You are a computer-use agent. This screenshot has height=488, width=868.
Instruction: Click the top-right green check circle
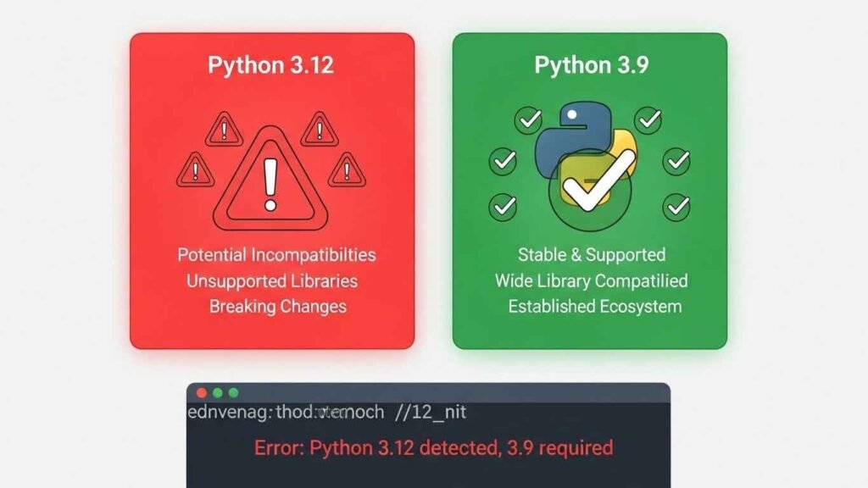point(648,120)
